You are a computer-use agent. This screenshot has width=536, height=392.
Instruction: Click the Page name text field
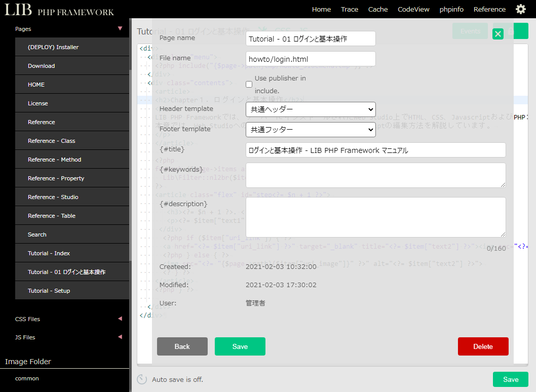click(310, 38)
